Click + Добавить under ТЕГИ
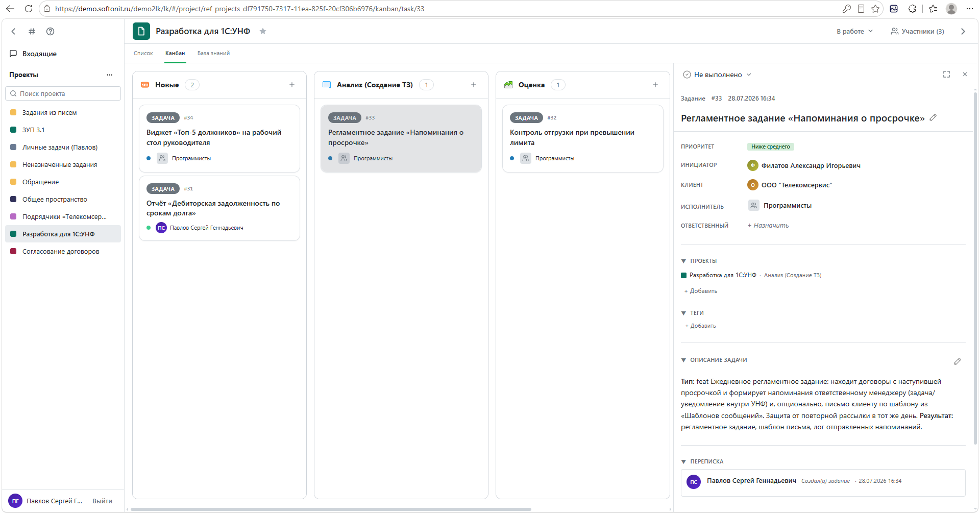Image resolution: width=980 pixels, height=514 pixels. (x=700, y=326)
